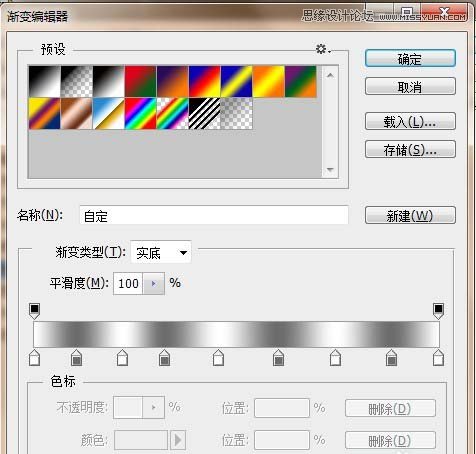The width and height of the screenshot is (476, 454).
Task: Select the second gray color stop from left
Action: point(164,358)
